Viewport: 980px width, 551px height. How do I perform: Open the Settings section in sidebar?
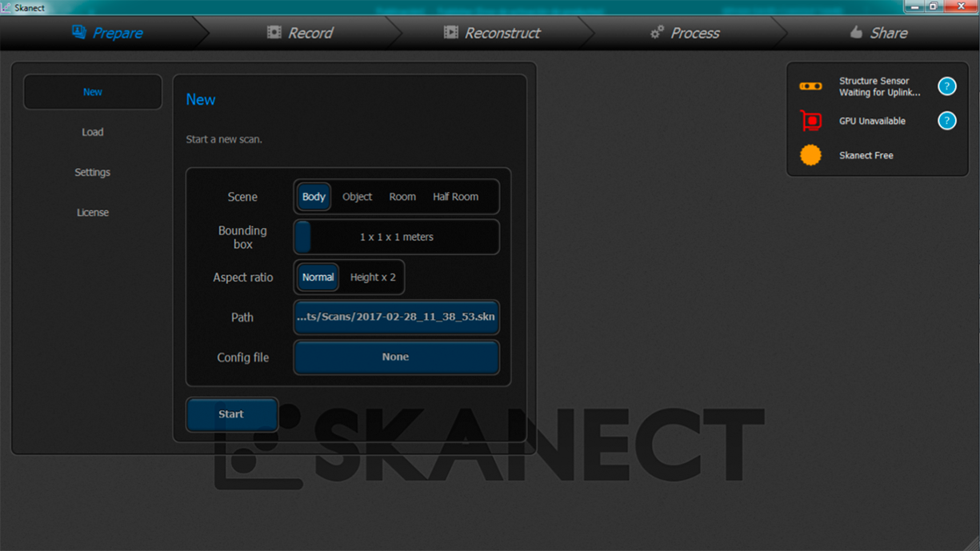(x=93, y=172)
